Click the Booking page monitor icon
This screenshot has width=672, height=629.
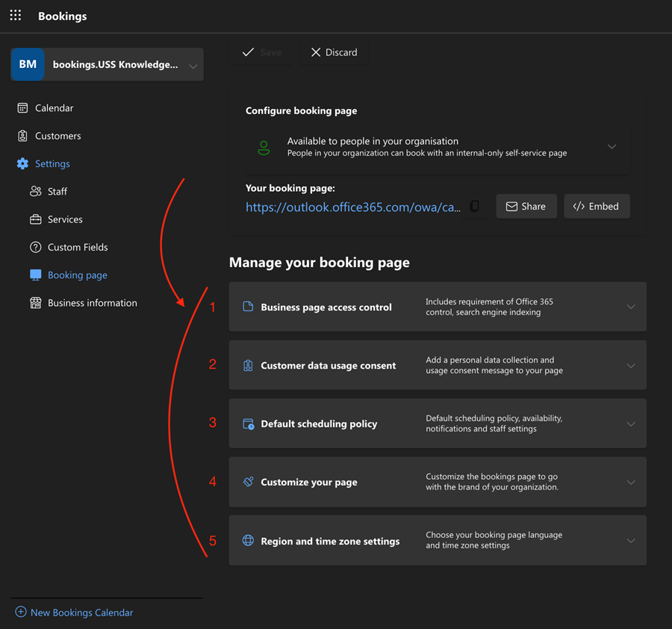pos(36,275)
